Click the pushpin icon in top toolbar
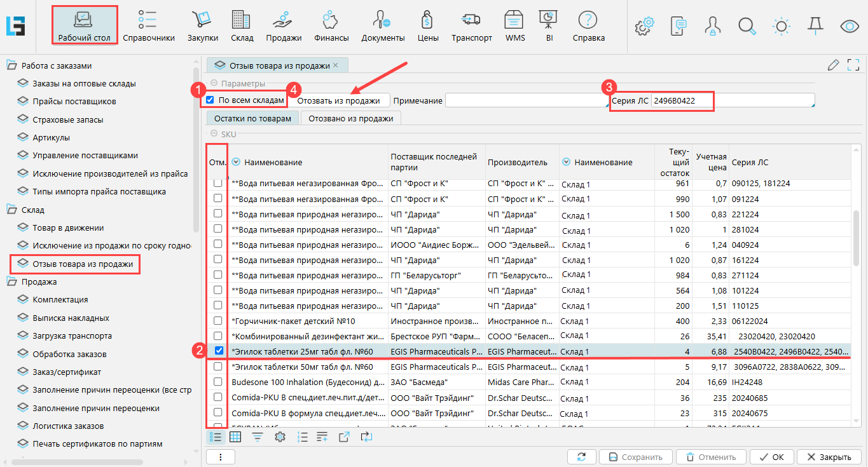The width and height of the screenshot is (868, 467). click(815, 26)
